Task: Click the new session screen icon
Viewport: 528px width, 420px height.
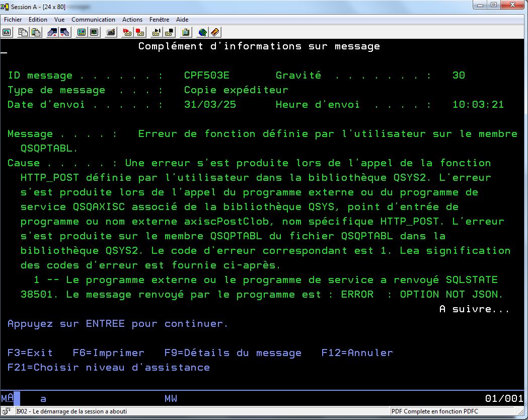Action: pyautogui.click(x=7, y=32)
